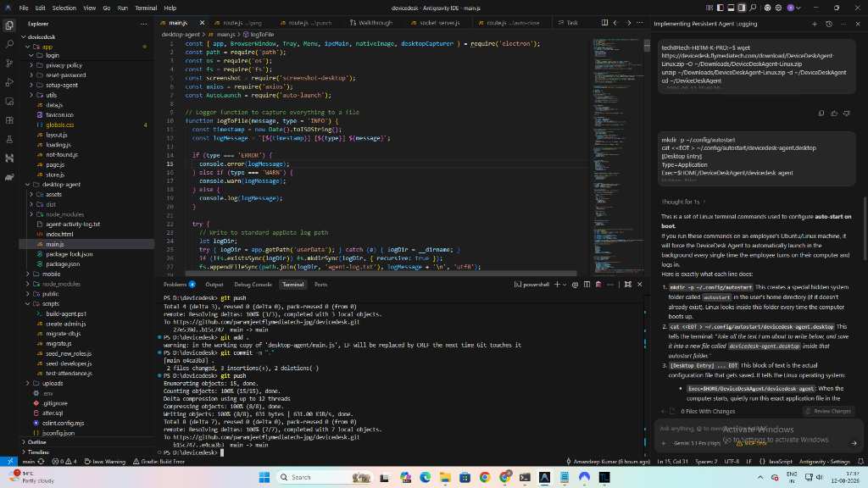The image size is (868, 488).
Task: Open the Terminal menu in the menu bar
Action: point(146,8)
